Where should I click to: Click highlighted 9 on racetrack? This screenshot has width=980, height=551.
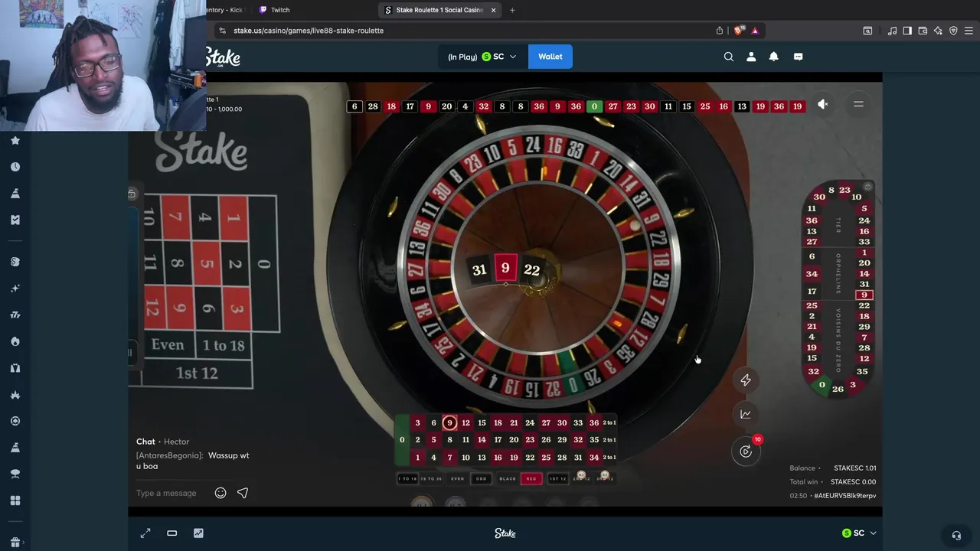tap(864, 295)
